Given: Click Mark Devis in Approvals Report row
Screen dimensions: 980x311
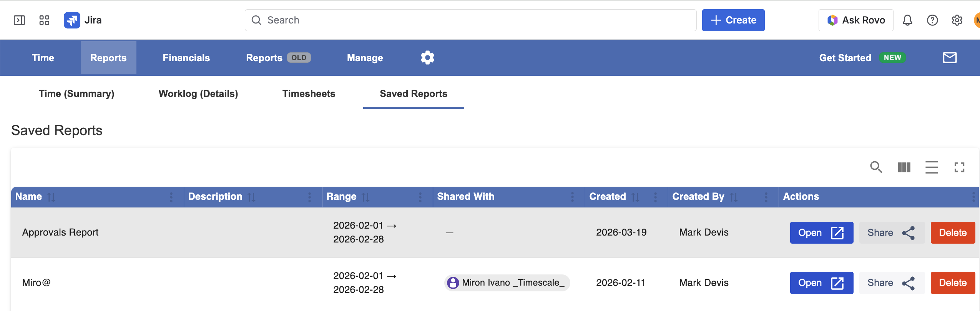Looking at the screenshot, I should coord(704,232).
